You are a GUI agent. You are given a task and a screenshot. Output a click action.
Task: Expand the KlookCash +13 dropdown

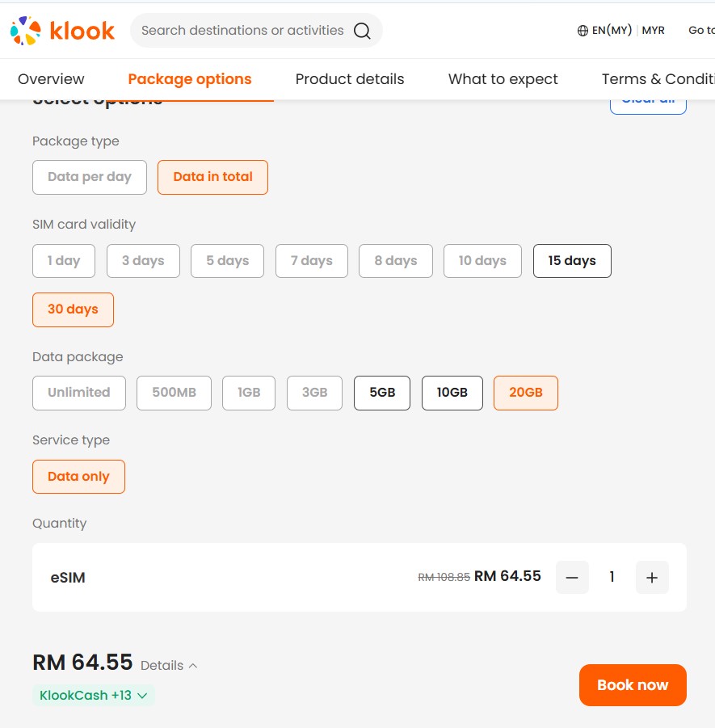(x=94, y=696)
